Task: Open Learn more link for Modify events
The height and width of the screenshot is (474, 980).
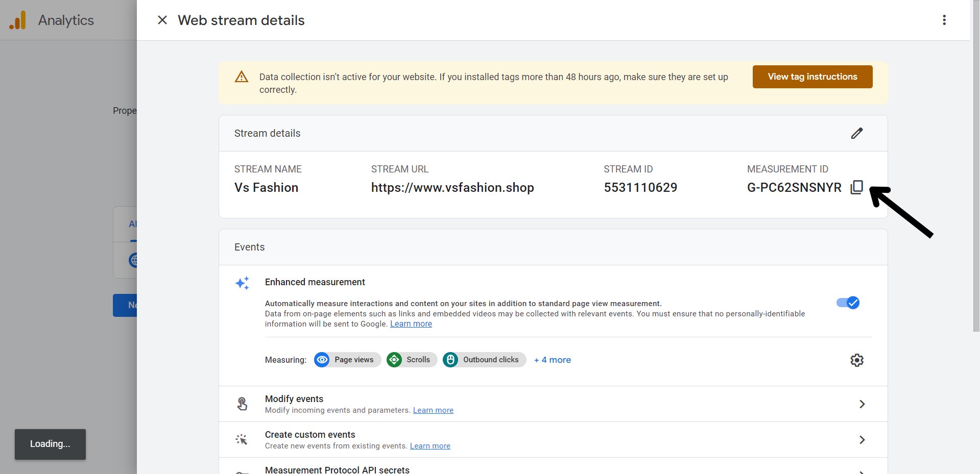Action: (433, 410)
